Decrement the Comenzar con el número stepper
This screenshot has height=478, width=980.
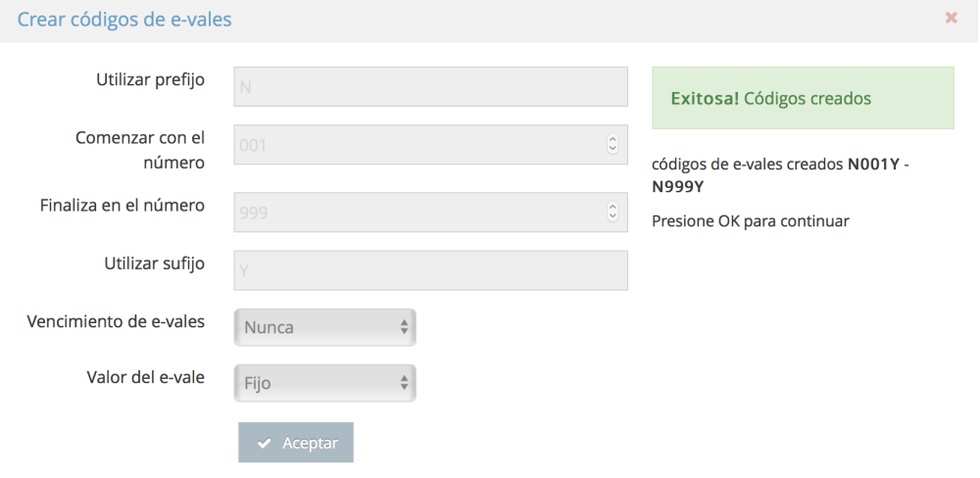click(613, 150)
